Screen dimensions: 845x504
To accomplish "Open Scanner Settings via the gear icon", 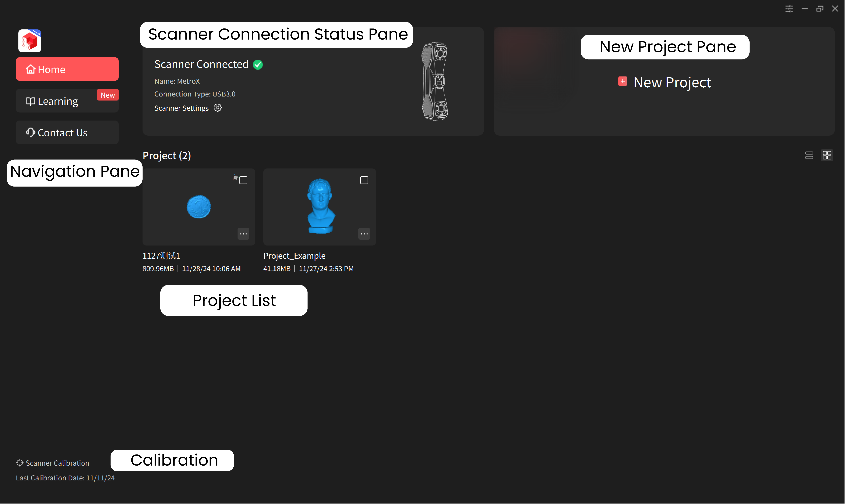I will pos(218,108).
